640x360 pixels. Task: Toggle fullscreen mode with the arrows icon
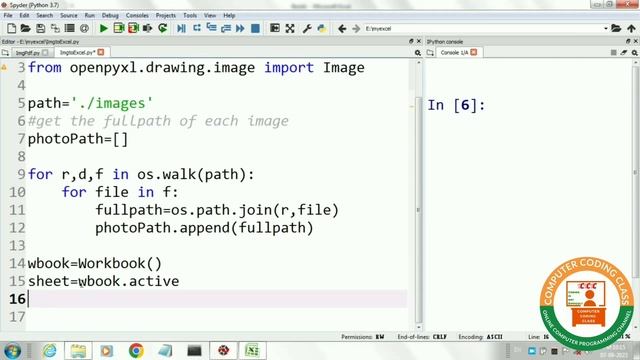[x=290, y=28]
